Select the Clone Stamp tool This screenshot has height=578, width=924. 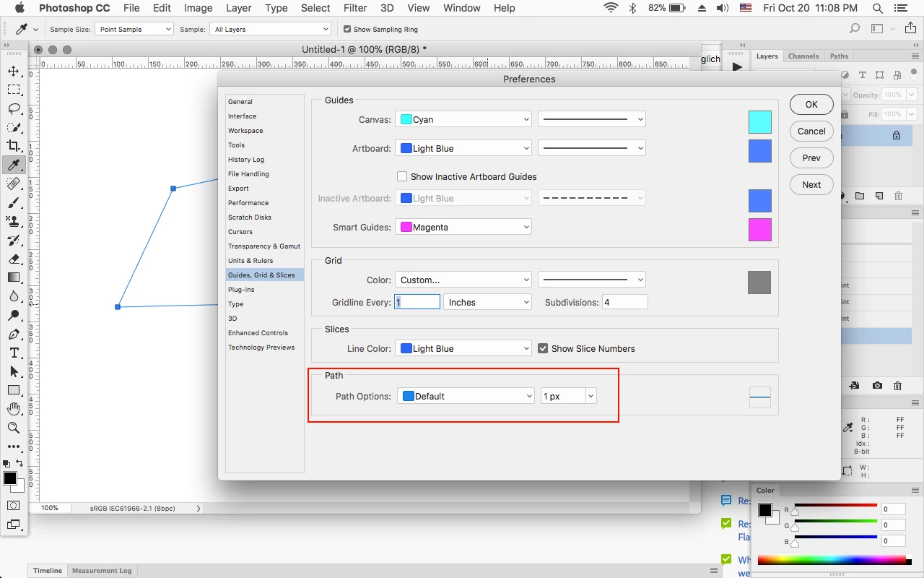click(14, 221)
